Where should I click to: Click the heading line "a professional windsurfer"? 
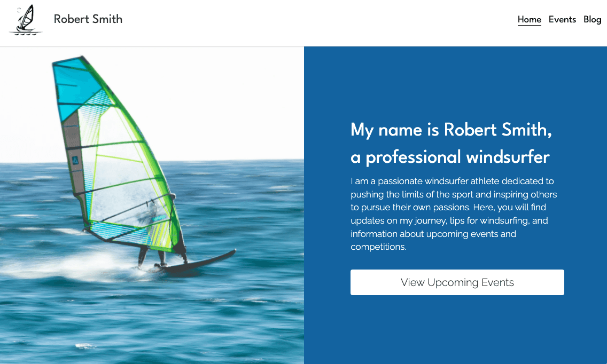click(450, 157)
